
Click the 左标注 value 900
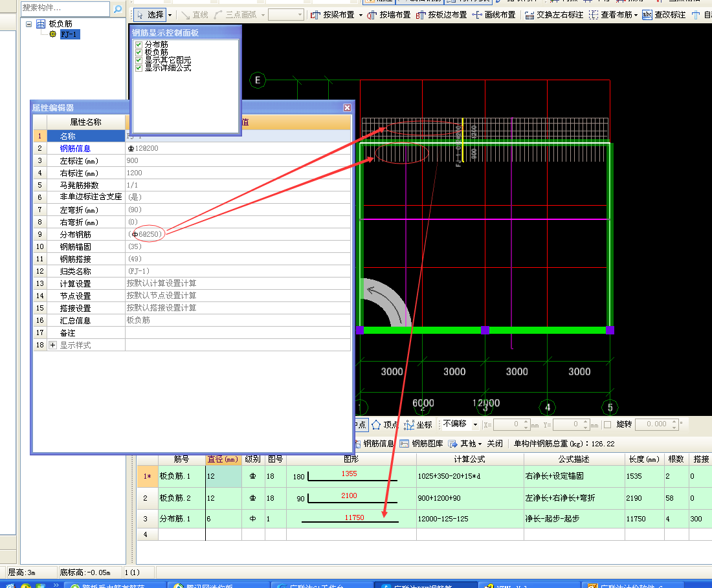[238, 160]
